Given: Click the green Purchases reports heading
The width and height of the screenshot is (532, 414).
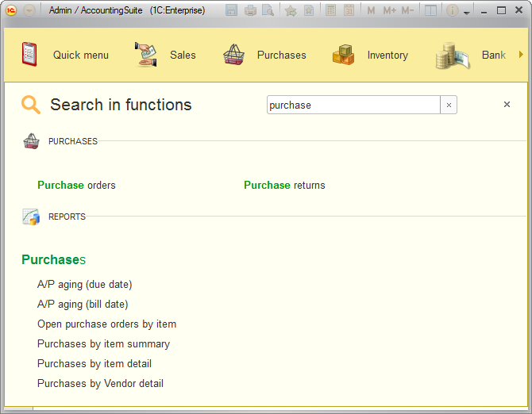Looking at the screenshot, I should click(x=54, y=259).
